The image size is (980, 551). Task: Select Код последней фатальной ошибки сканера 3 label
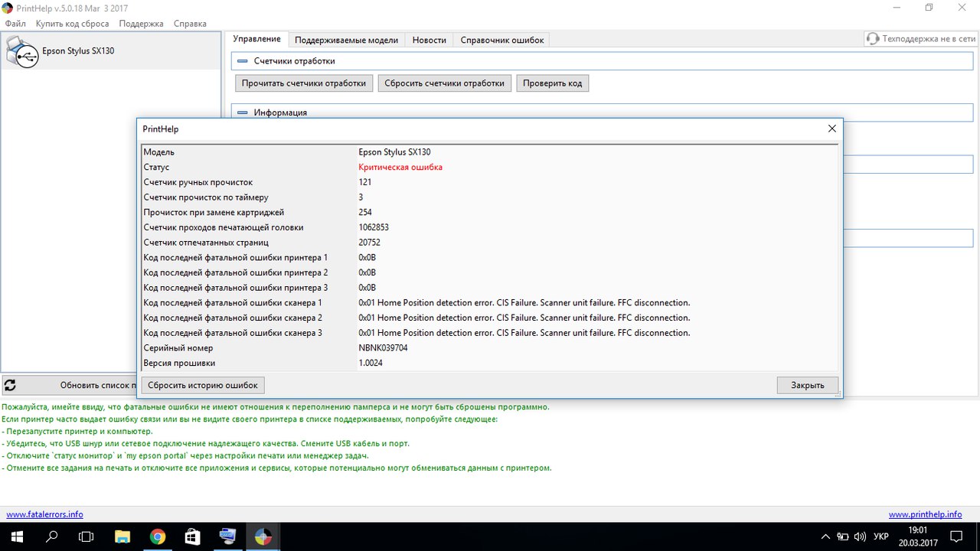233,333
